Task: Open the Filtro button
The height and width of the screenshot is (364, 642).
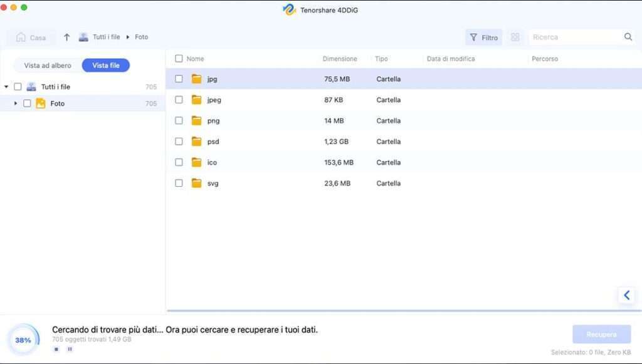Action: tap(483, 37)
